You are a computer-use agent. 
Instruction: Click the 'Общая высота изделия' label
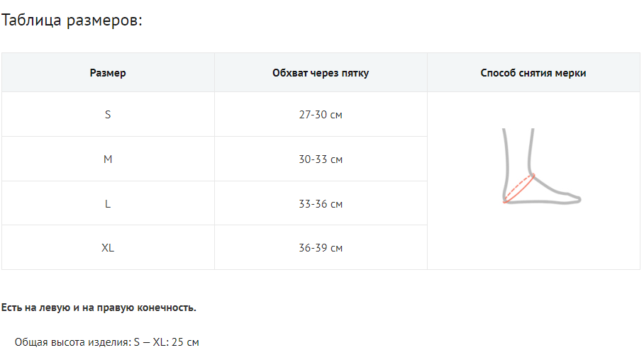[x=72, y=342]
